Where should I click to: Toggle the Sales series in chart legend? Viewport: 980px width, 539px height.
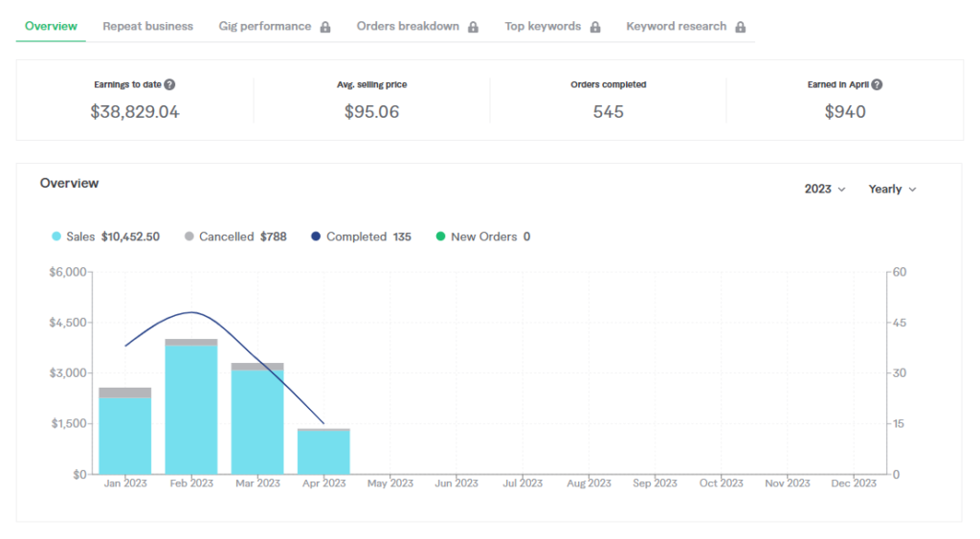[x=105, y=236]
